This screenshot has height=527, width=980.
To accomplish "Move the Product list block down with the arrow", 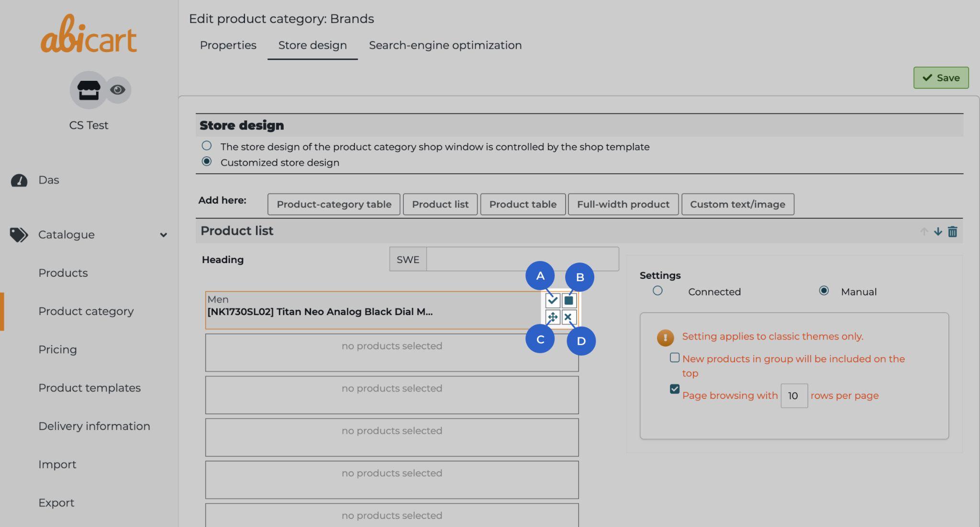I will coord(938,232).
